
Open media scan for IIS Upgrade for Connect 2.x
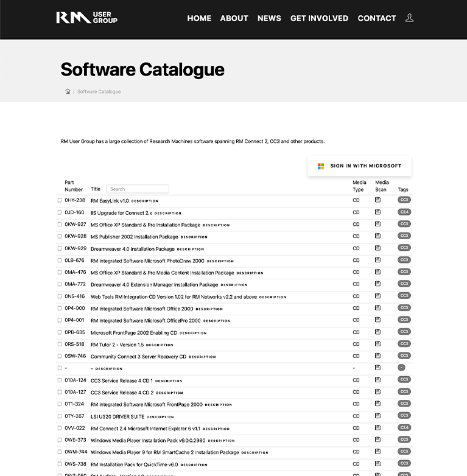coord(377,212)
